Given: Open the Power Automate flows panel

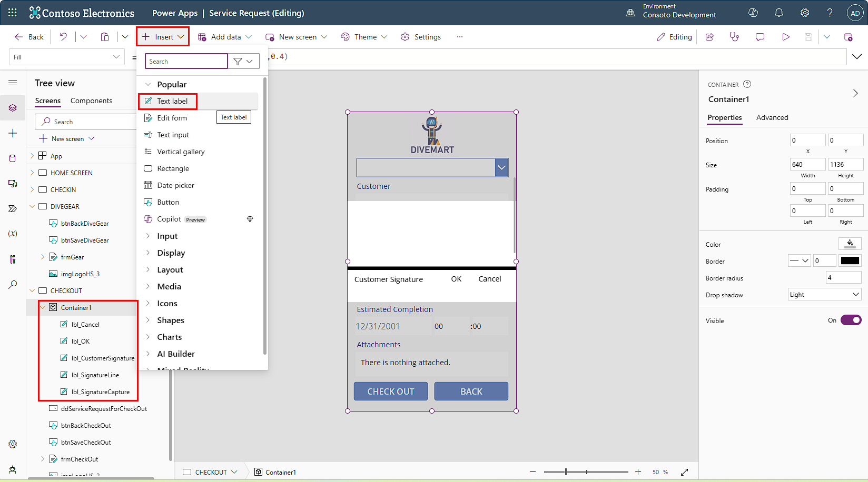Looking at the screenshot, I should 13,208.
